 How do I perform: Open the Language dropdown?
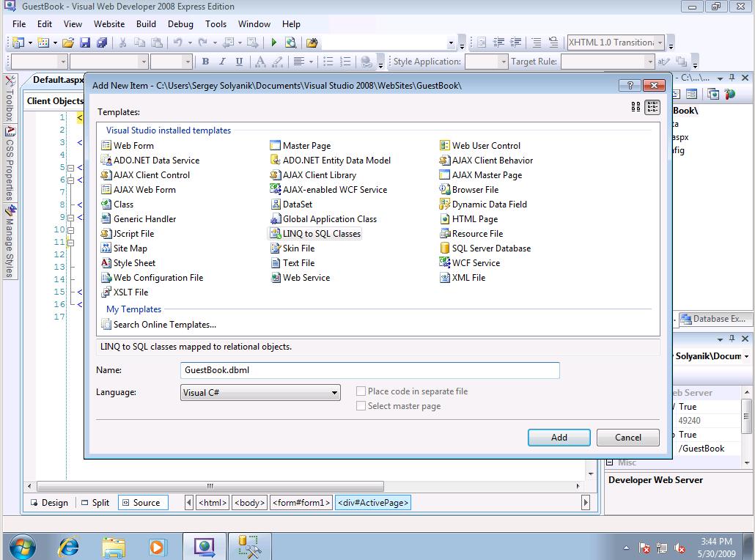tap(260, 392)
